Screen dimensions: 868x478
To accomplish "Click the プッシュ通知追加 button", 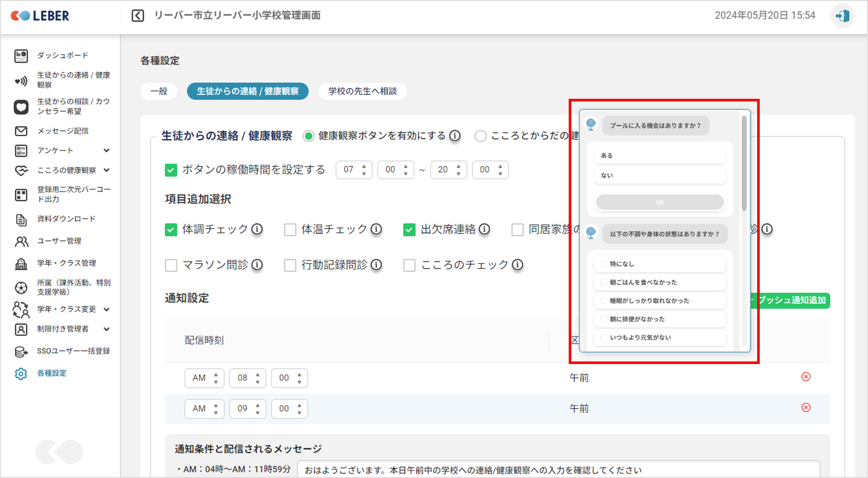I will pos(792,300).
